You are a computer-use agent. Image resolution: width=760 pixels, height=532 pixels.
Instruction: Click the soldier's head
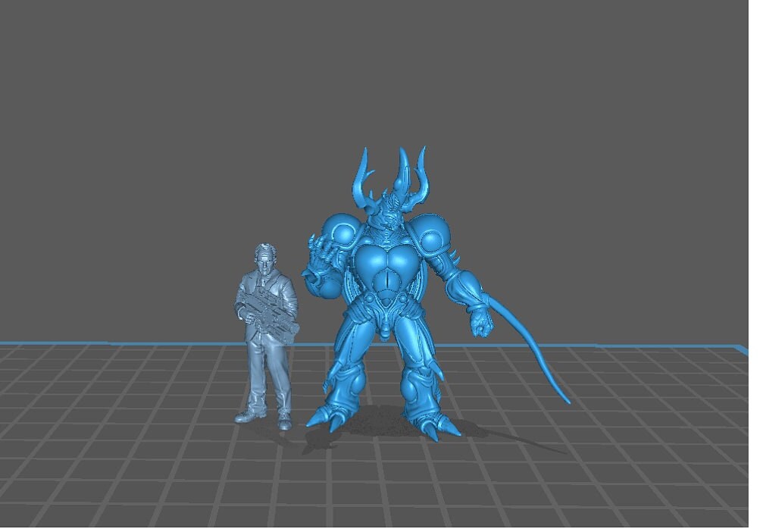(265, 258)
